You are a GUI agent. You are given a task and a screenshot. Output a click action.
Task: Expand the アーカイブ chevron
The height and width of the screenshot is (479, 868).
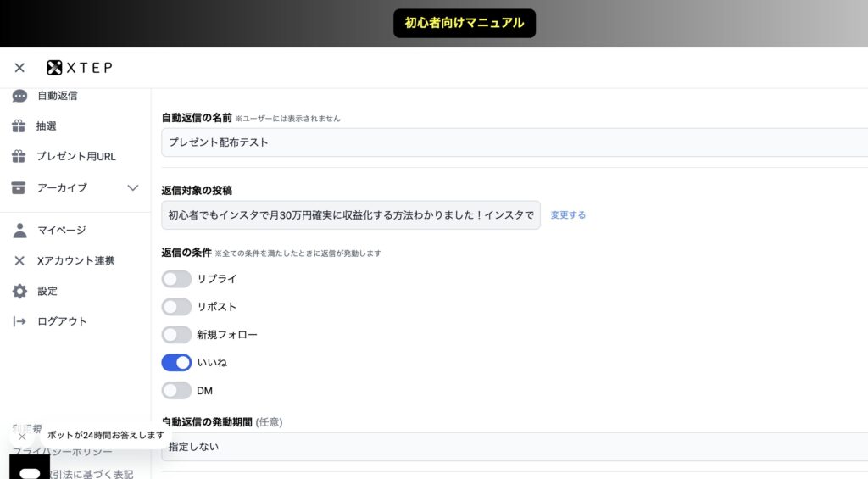(x=133, y=187)
